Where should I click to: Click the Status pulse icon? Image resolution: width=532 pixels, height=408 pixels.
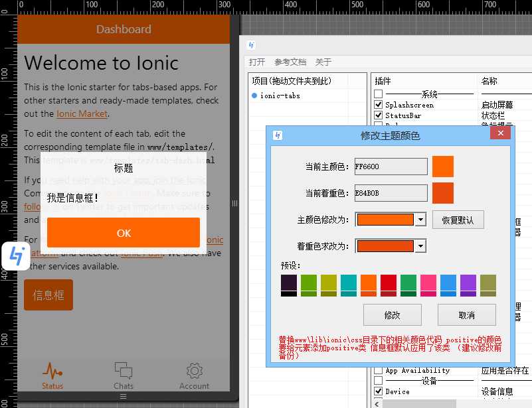point(52,370)
